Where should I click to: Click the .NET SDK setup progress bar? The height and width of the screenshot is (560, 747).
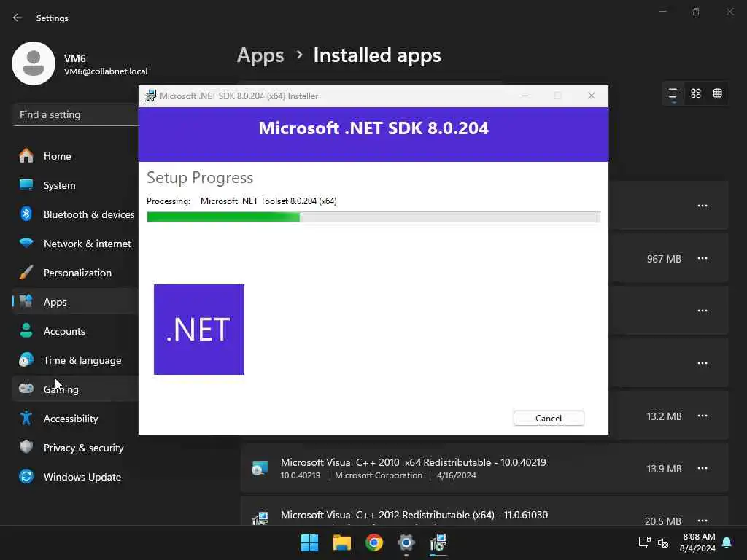pos(373,217)
